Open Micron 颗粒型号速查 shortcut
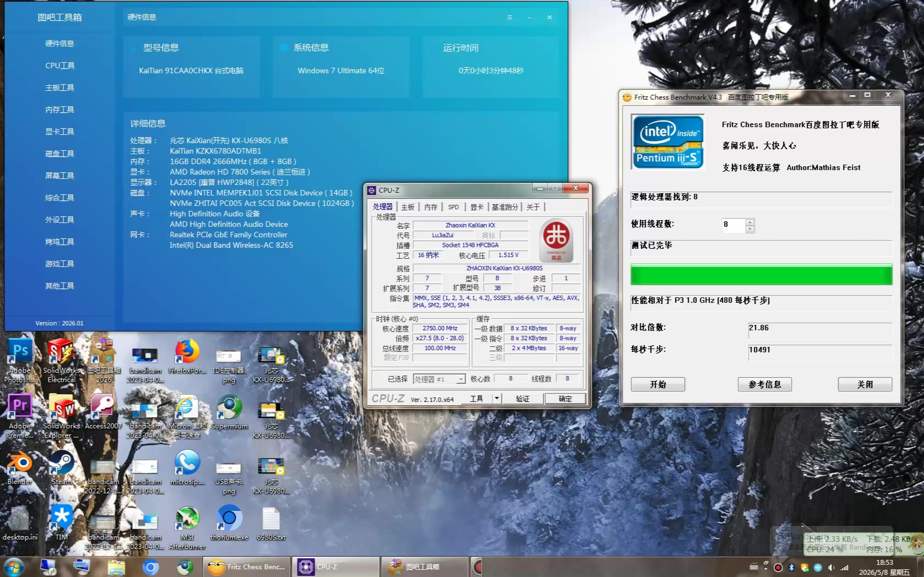This screenshot has height=577, width=924. tap(187, 416)
